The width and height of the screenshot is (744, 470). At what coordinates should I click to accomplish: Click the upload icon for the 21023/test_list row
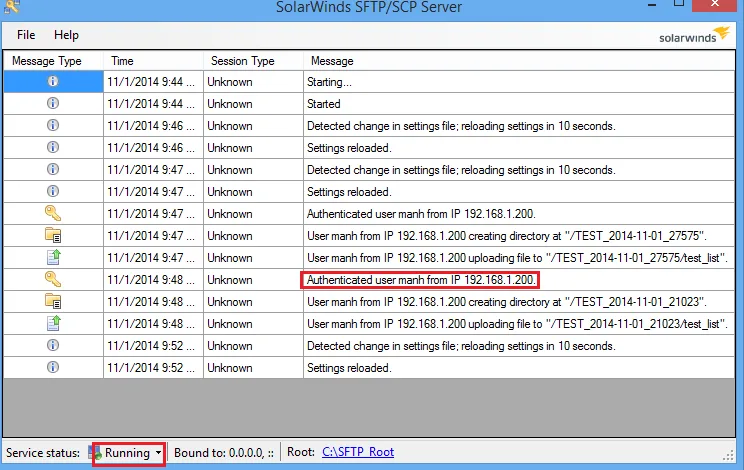tap(54, 323)
